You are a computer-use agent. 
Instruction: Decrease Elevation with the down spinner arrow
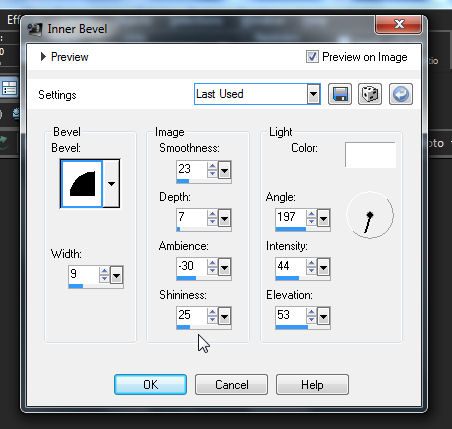(x=311, y=320)
